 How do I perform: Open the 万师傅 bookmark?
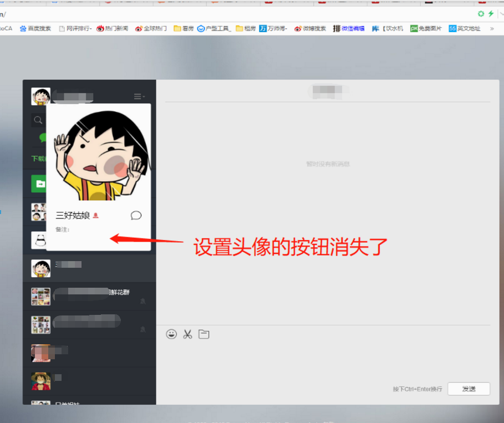click(x=273, y=29)
